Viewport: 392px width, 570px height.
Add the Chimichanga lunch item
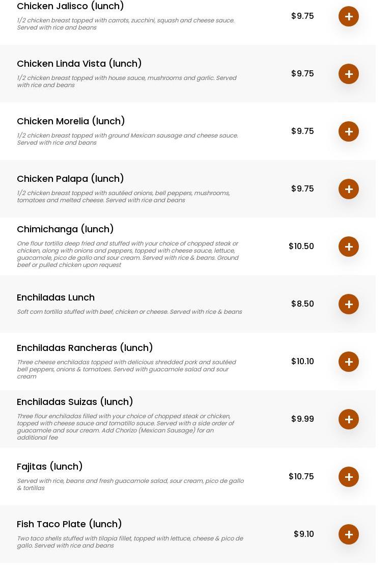tap(348, 247)
